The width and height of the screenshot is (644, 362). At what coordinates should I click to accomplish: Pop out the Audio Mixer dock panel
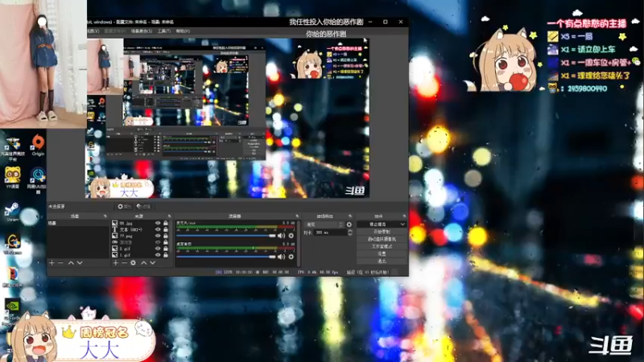point(297,216)
